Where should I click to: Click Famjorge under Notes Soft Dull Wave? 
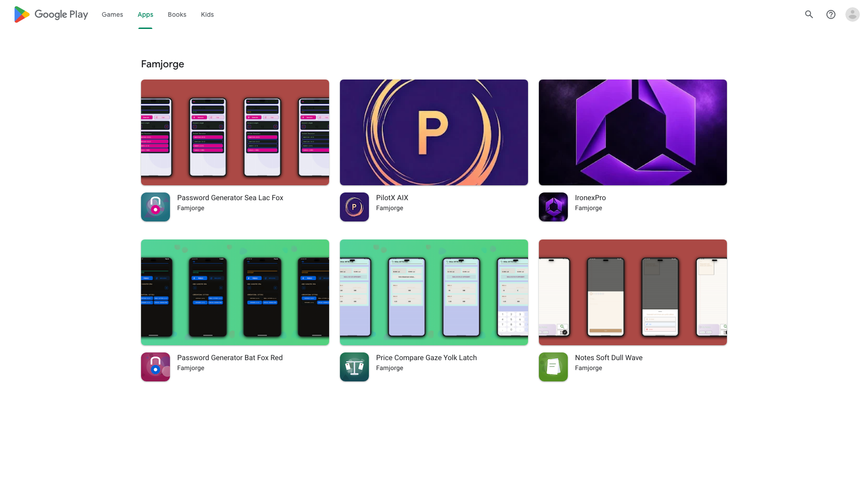[x=589, y=368]
